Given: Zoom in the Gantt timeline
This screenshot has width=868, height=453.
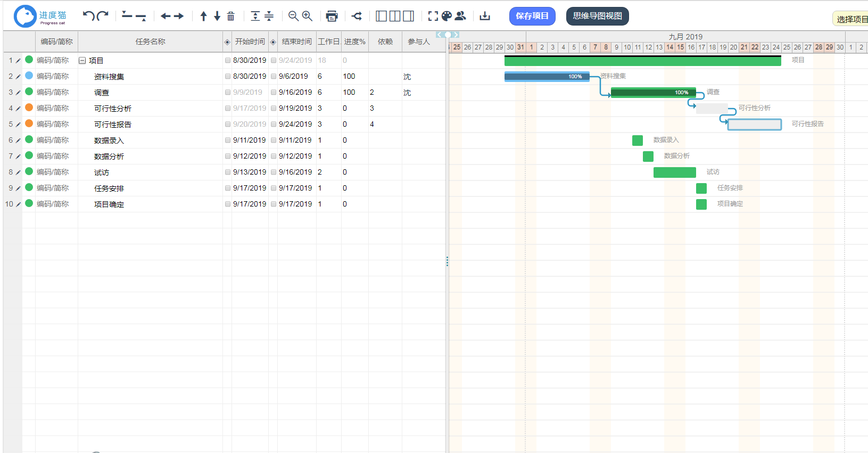Looking at the screenshot, I should 307,16.
